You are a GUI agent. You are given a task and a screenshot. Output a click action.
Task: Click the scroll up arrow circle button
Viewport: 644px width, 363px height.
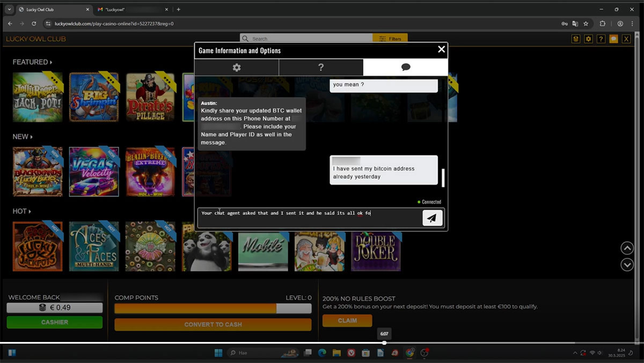click(x=627, y=248)
